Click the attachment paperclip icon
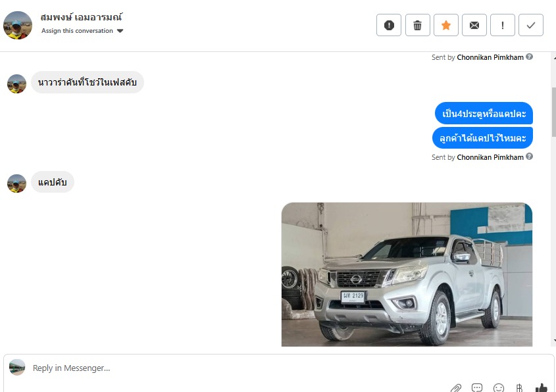Image resolution: width=556 pixels, height=392 pixels. pyautogui.click(x=456, y=388)
